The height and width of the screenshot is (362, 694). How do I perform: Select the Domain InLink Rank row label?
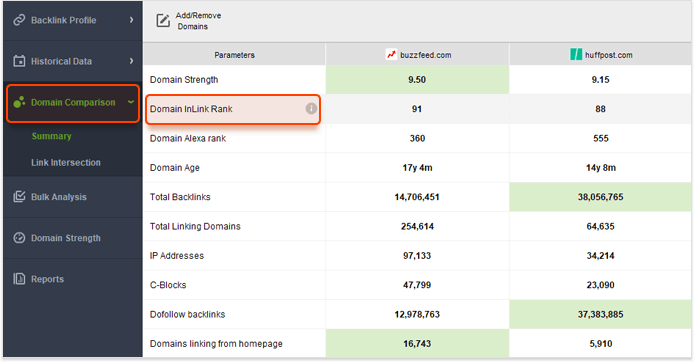(x=191, y=109)
